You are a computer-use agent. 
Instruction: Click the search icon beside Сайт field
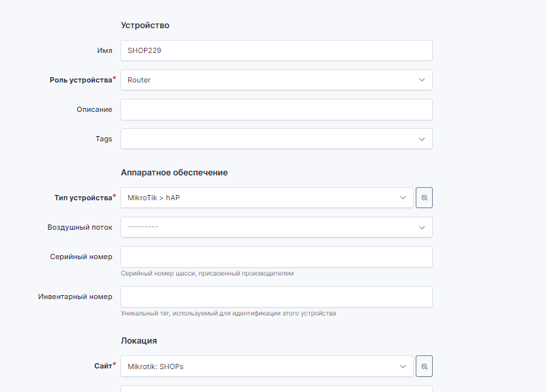(424, 366)
